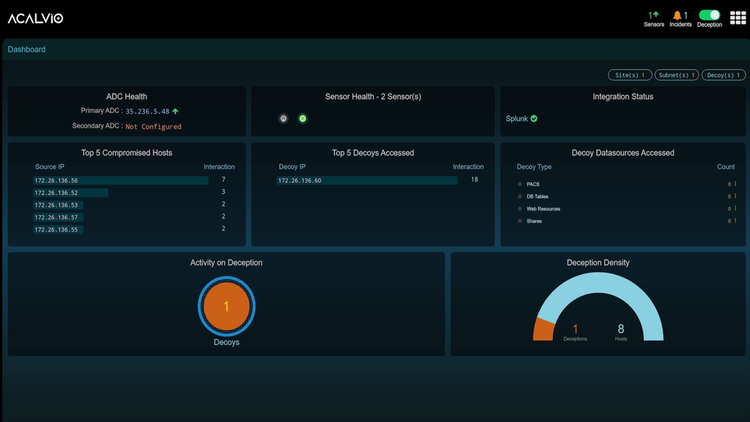Click the Site(s) 1 filter pill
Viewport: 750px width, 422px height.
pos(629,75)
